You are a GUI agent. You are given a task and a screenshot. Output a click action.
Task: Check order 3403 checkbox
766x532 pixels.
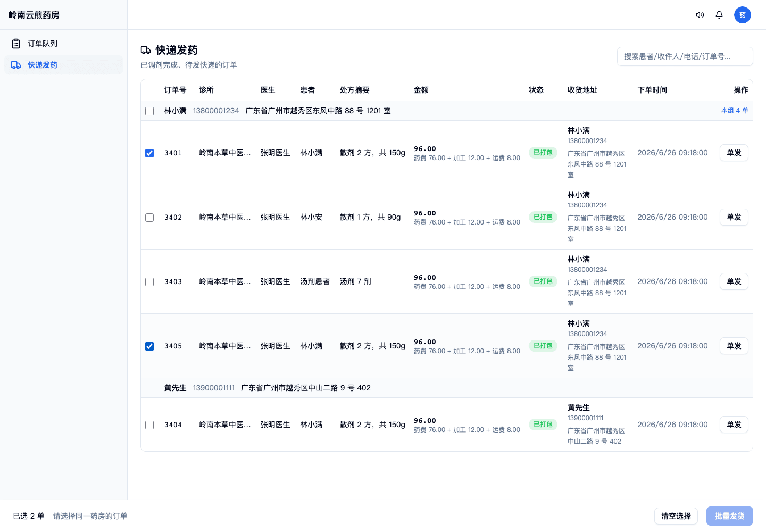click(x=149, y=282)
